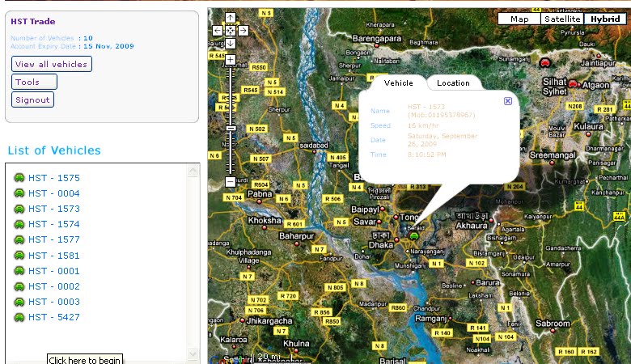This screenshot has width=631, height=364.
Task: Select vehicle HST - 0003 link
Action: coord(54,302)
